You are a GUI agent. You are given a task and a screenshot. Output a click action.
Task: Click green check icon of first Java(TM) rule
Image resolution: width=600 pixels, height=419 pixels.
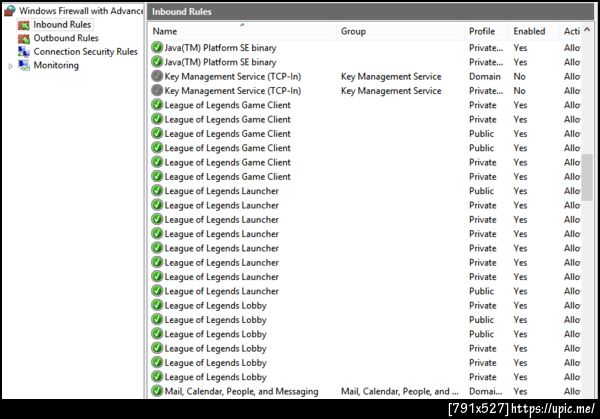click(x=157, y=47)
